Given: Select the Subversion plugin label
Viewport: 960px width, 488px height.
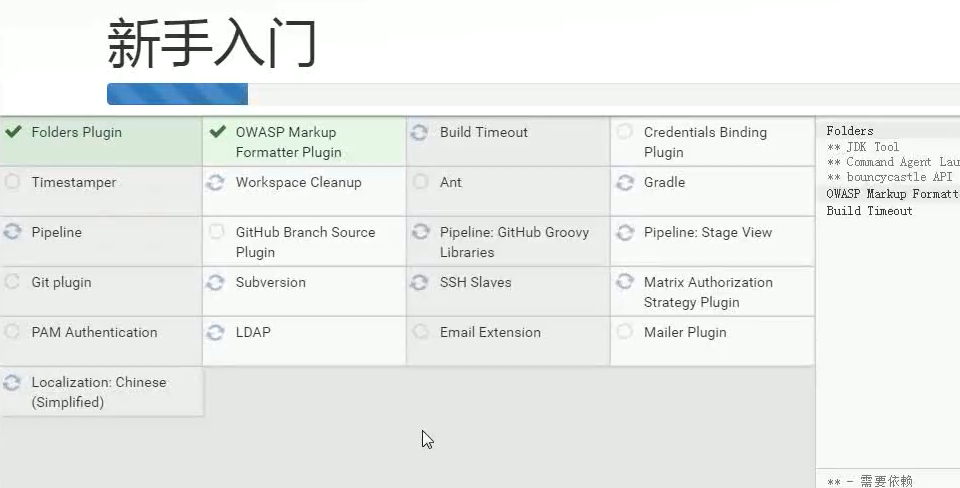Looking at the screenshot, I should click(x=271, y=282).
